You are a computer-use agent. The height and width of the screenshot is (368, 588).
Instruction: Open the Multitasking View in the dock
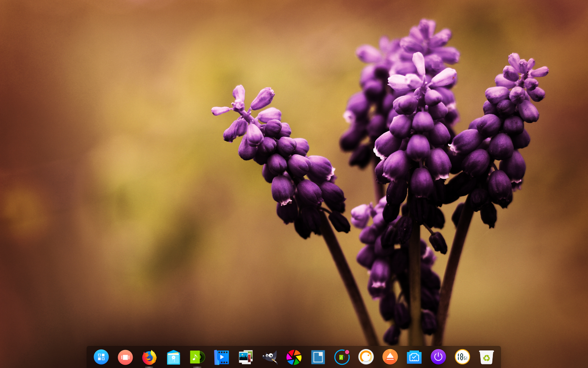pyautogui.click(x=125, y=357)
